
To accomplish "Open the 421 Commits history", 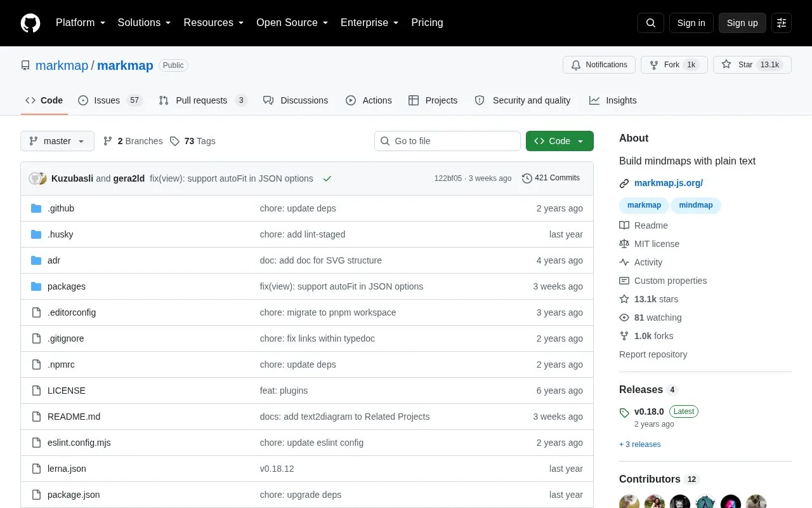I will coord(551,178).
